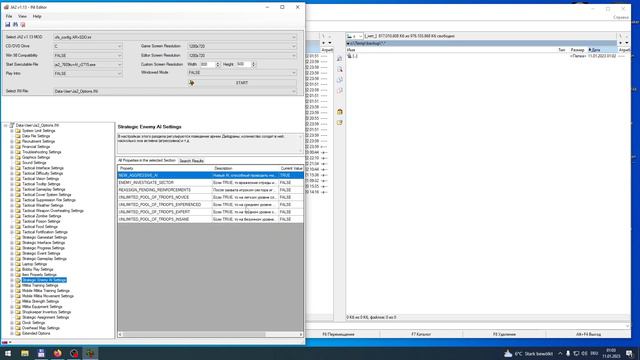Click F8 Удаление button in Total Commander
The image size is (640, 360).
point(504,334)
